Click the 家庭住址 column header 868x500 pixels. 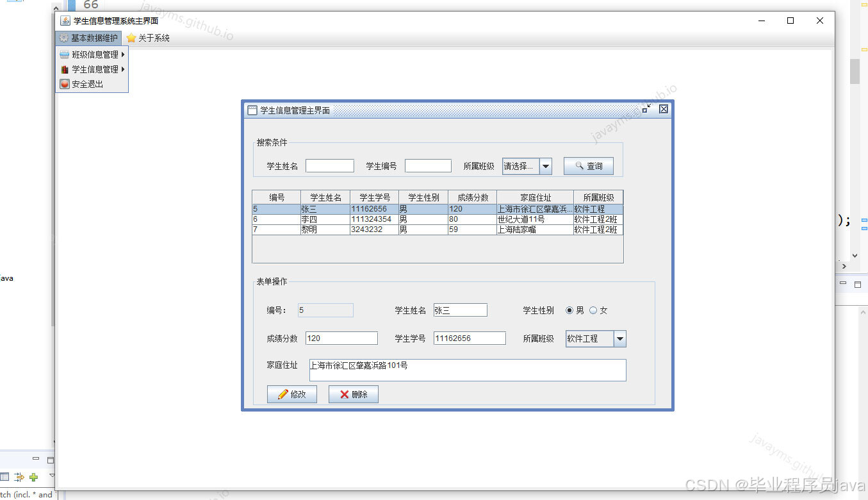coord(536,197)
